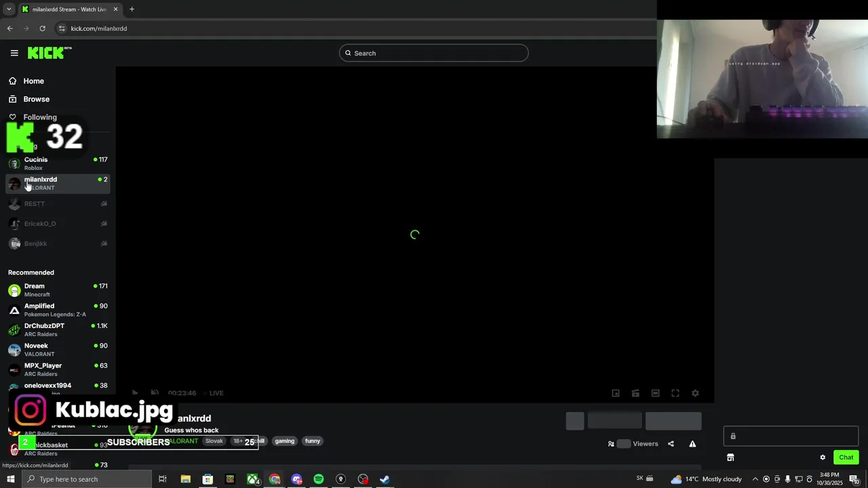Image resolution: width=868 pixels, height=488 pixels.
Task: Click the Home icon in sidebar
Action: [x=12, y=81]
